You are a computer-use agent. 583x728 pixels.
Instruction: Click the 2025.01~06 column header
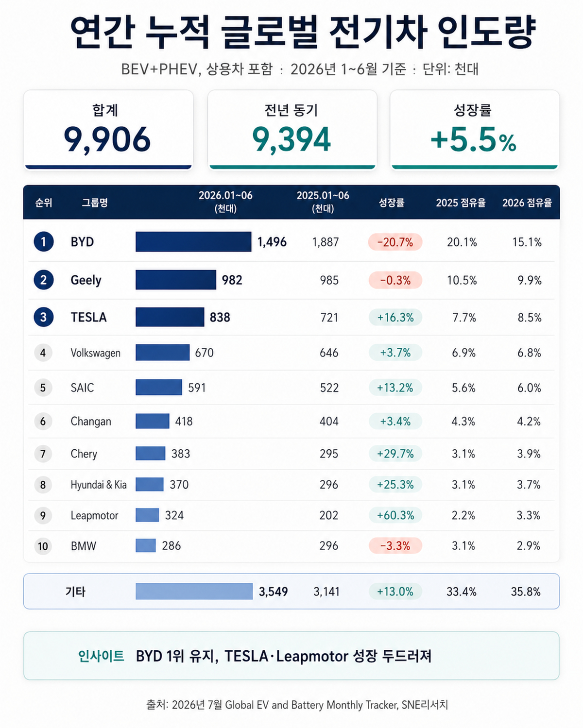[323, 202]
